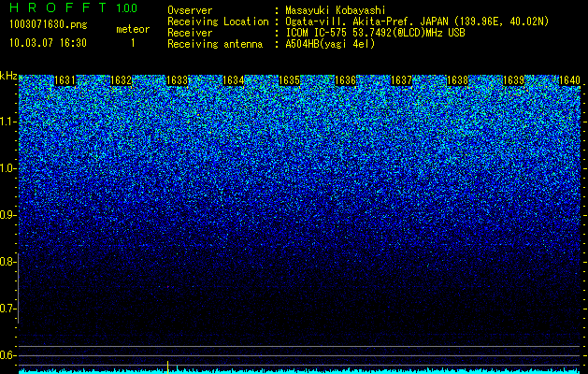Click the kHz axis unit label
588x374 pixels.
pos(8,76)
